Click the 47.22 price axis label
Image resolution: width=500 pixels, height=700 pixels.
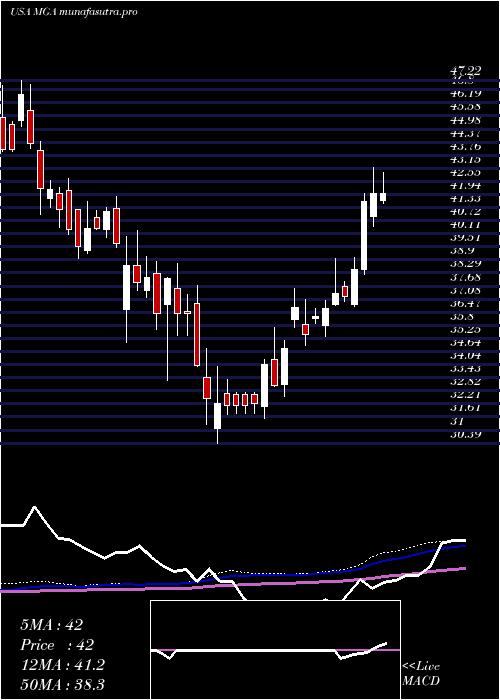click(465, 71)
